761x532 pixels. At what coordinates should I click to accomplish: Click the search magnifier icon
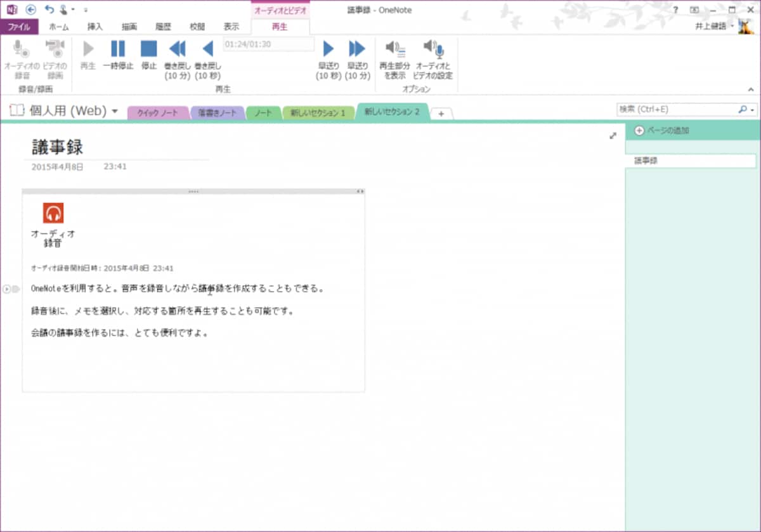coord(743,110)
